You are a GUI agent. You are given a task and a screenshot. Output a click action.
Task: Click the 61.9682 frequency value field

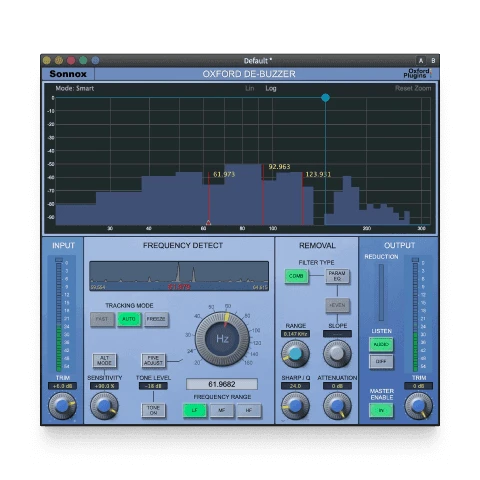click(222, 384)
